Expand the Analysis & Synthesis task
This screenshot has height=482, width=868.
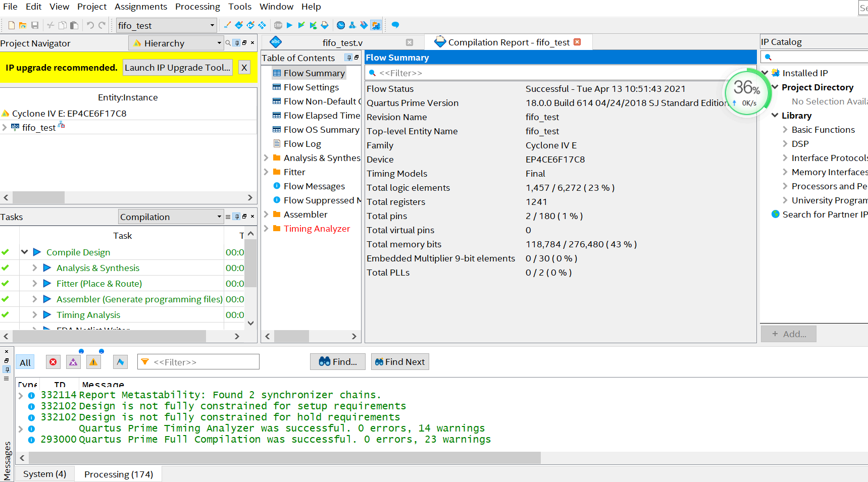click(34, 267)
